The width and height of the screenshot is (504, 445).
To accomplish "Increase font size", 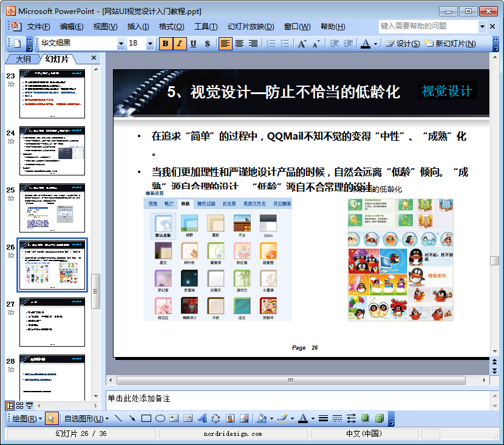I will click(302, 43).
